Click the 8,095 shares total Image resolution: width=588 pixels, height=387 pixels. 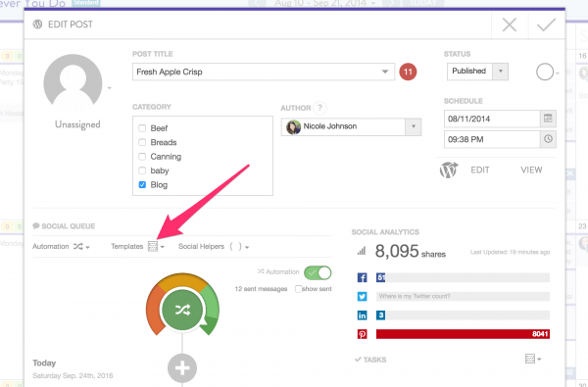click(x=411, y=251)
